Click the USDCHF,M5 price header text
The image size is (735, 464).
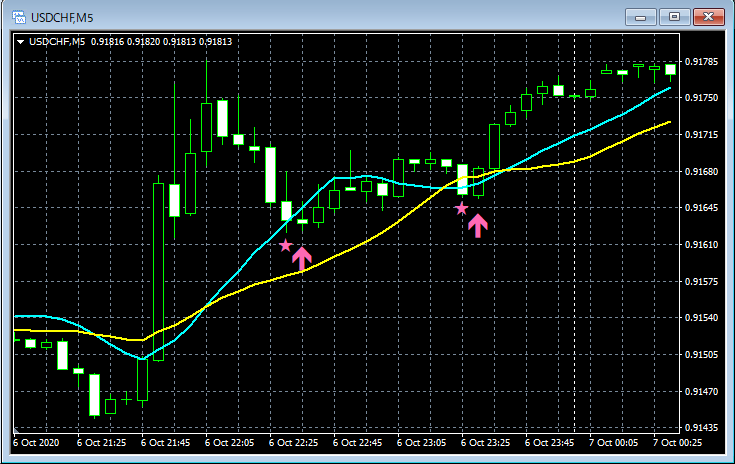130,42
